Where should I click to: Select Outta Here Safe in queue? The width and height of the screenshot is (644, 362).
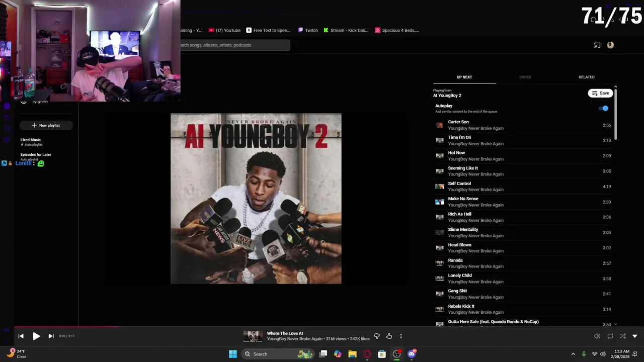point(523,323)
